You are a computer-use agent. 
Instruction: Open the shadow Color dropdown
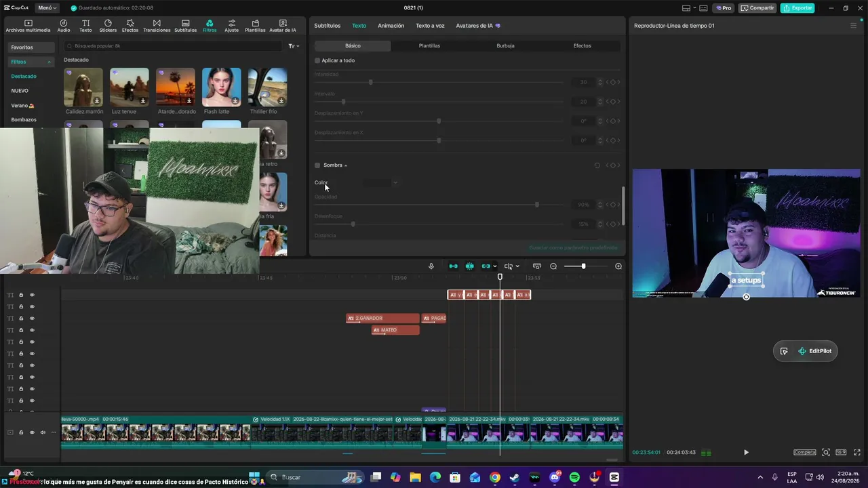coord(382,182)
